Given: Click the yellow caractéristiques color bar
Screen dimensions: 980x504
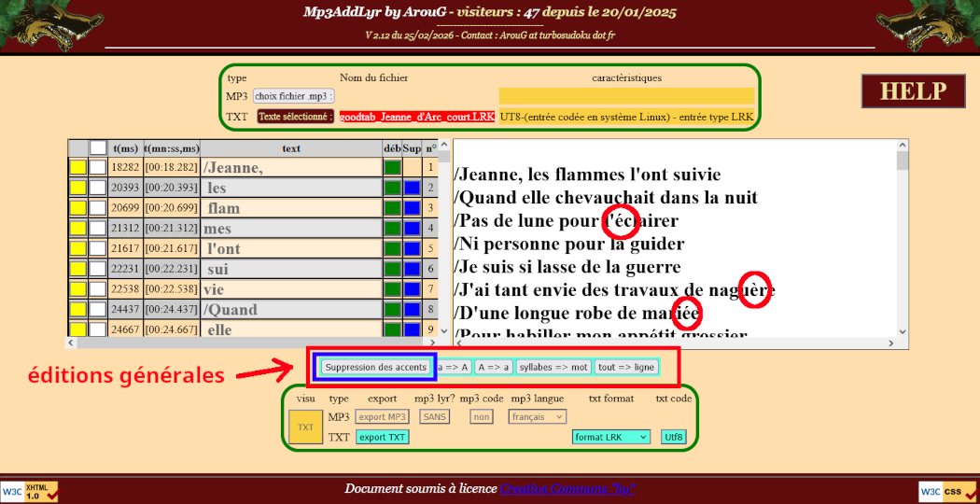Looking at the screenshot, I should (x=626, y=96).
